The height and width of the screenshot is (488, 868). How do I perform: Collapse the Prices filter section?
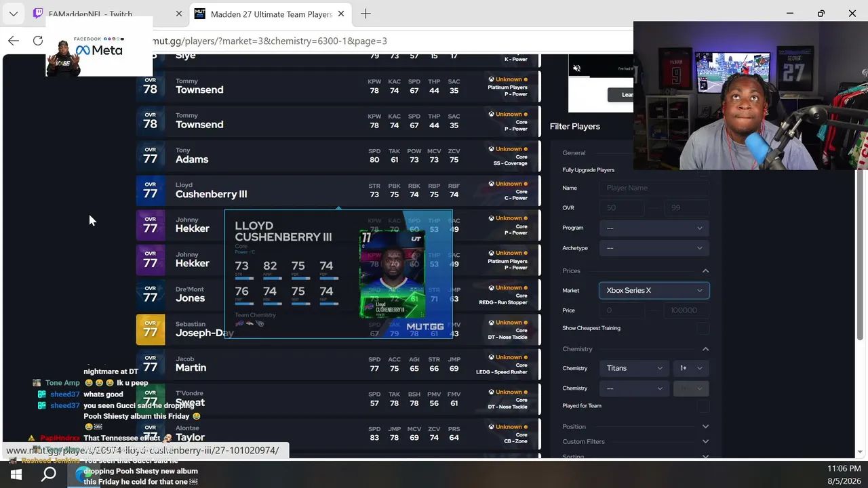tap(705, 270)
